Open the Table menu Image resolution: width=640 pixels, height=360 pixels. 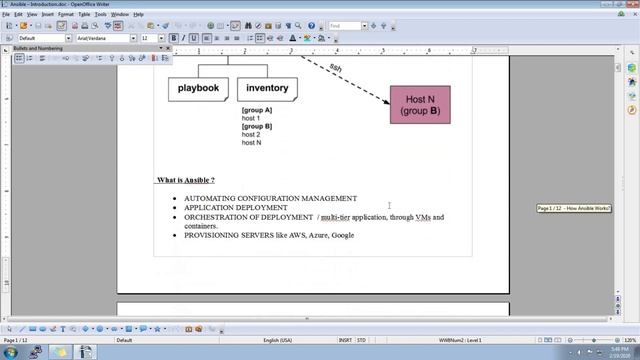click(x=84, y=14)
